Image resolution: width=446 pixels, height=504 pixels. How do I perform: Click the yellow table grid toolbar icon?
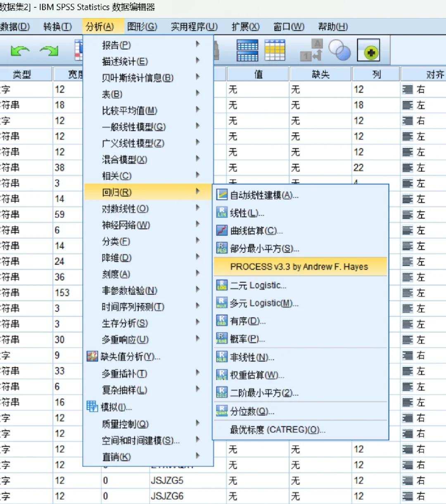pos(275,50)
